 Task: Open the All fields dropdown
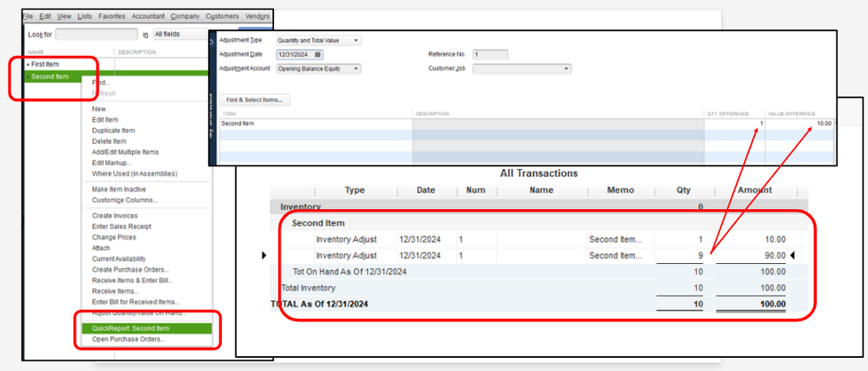click(179, 34)
